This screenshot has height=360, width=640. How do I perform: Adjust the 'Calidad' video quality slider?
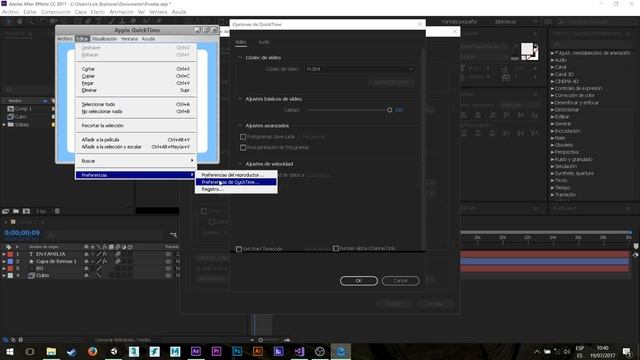coord(349,110)
